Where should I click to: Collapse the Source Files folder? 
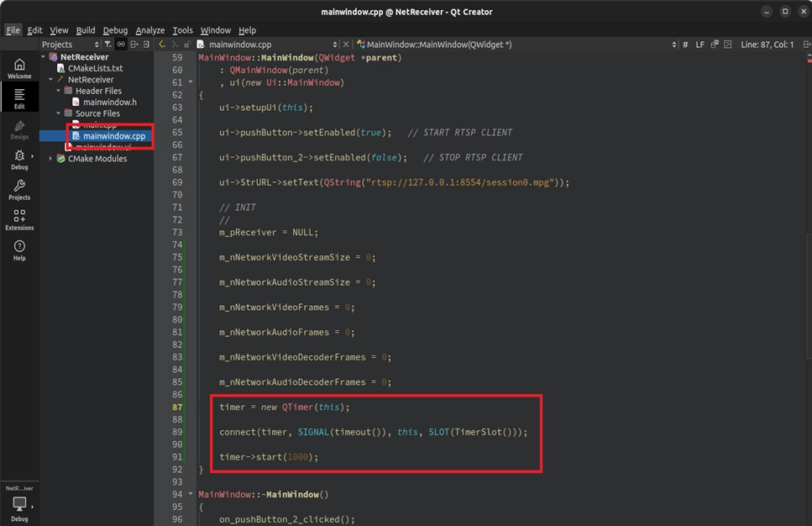click(x=59, y=113)
